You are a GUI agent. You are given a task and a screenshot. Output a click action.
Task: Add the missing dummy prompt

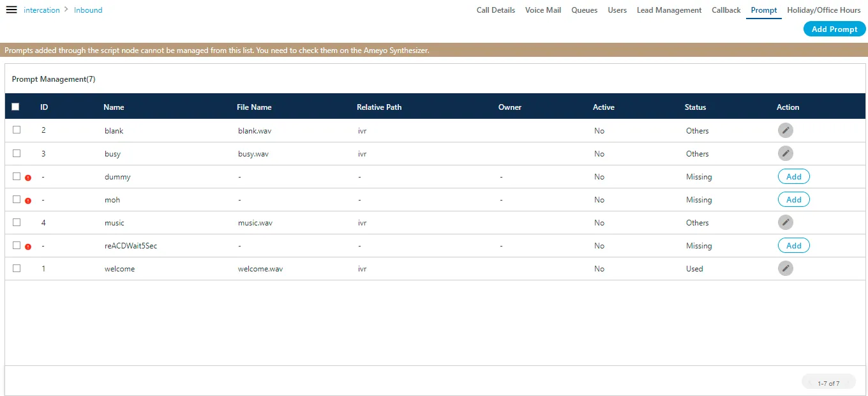tap(794, 176)
